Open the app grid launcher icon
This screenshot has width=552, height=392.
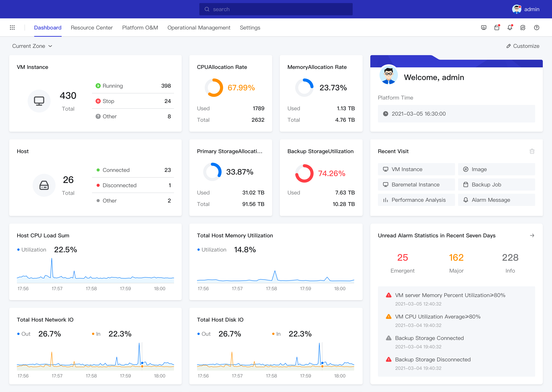tap(12, 28)
